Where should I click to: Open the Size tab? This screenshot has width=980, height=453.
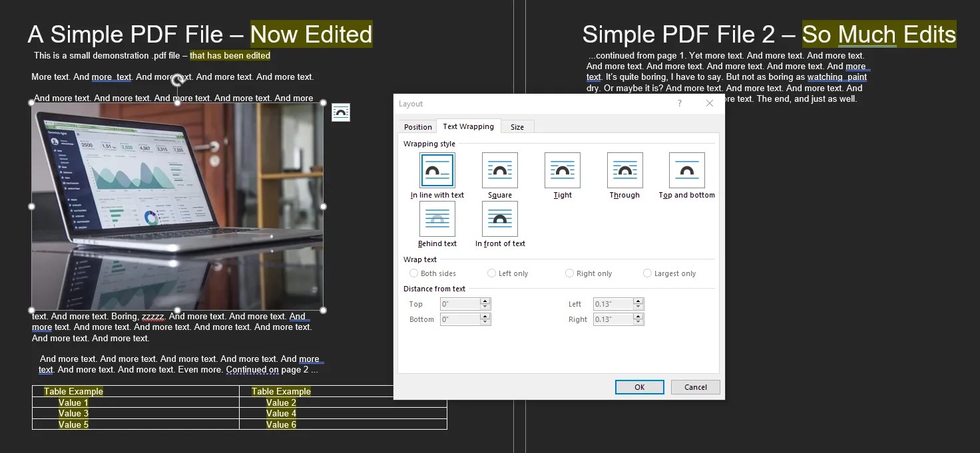click(x=517, y=126)
